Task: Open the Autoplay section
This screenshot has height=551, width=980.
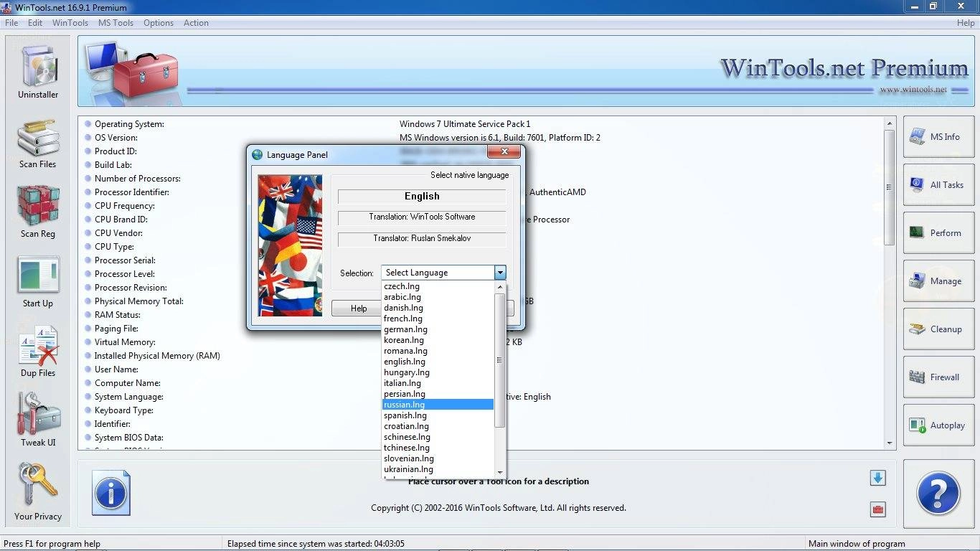Action: 938,425
